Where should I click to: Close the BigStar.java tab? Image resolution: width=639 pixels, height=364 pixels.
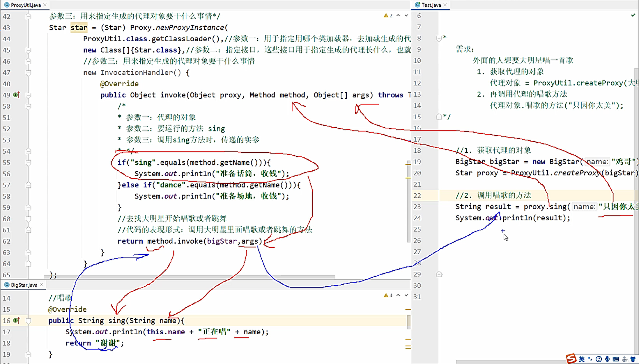(41, 285)
